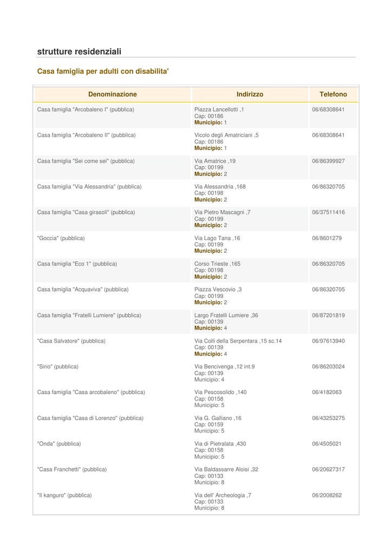The height and width of the screenshot is (555, 392).
Task: Click the Telefono column header
Action: point(334,94)
